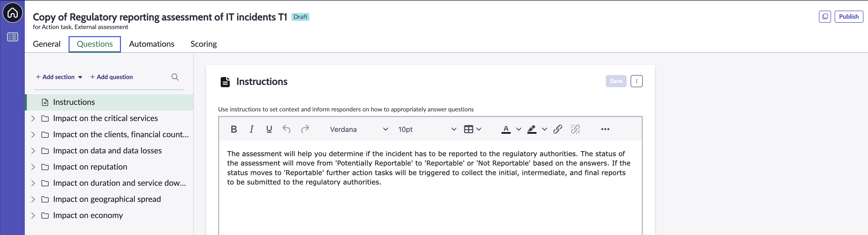Switch to the General tab
Screen dimensions: 868x235
(x=47, y=44)
